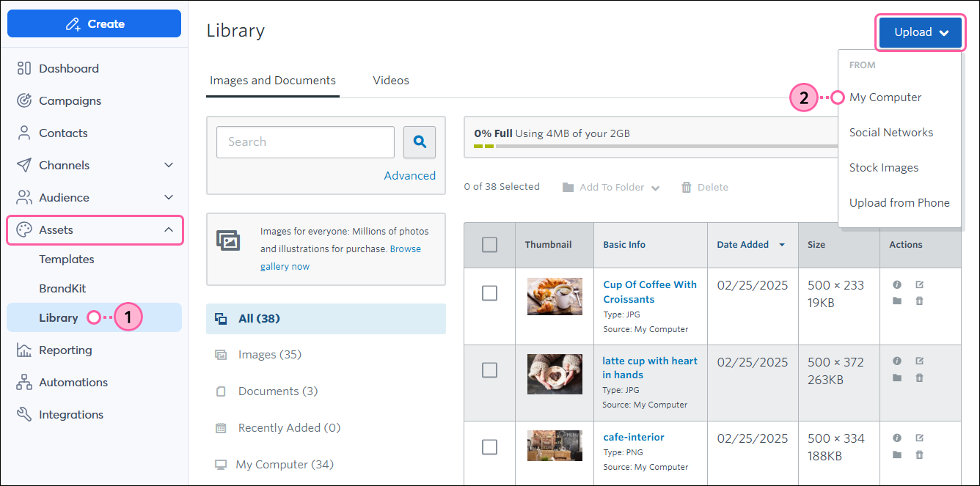This screenshot has width=980, height=486.
Task: Open the Advanced search options
Action: [409, 175]
